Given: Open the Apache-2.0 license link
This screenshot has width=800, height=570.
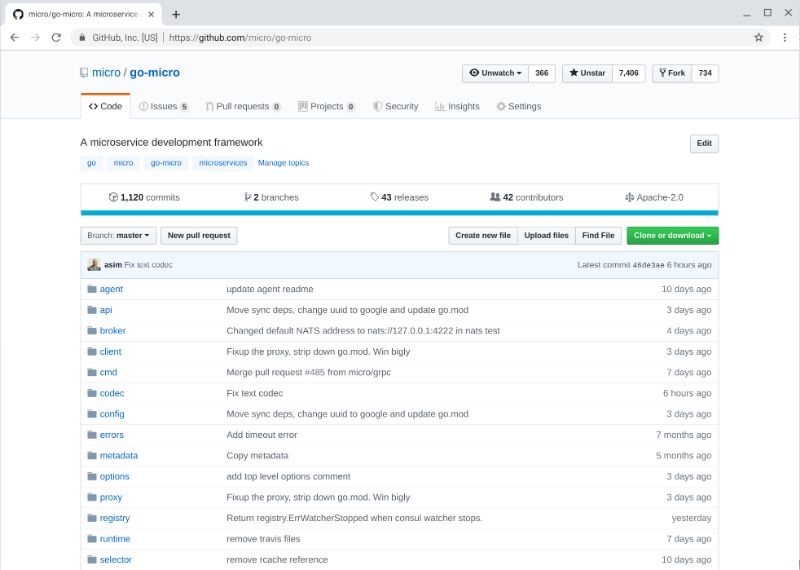Looking at the screenshot, I should pos(654,197).
